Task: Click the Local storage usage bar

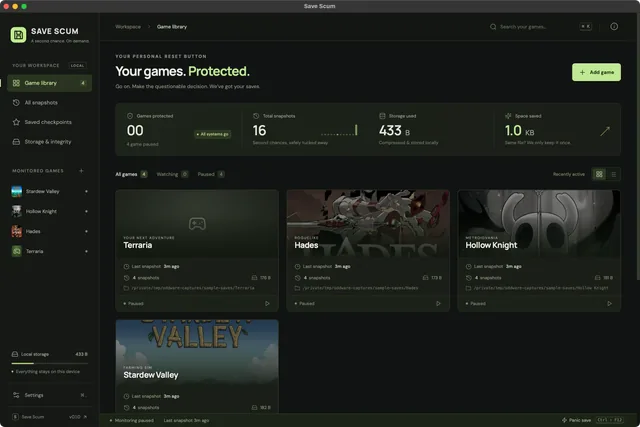Action: coord(49,363)
